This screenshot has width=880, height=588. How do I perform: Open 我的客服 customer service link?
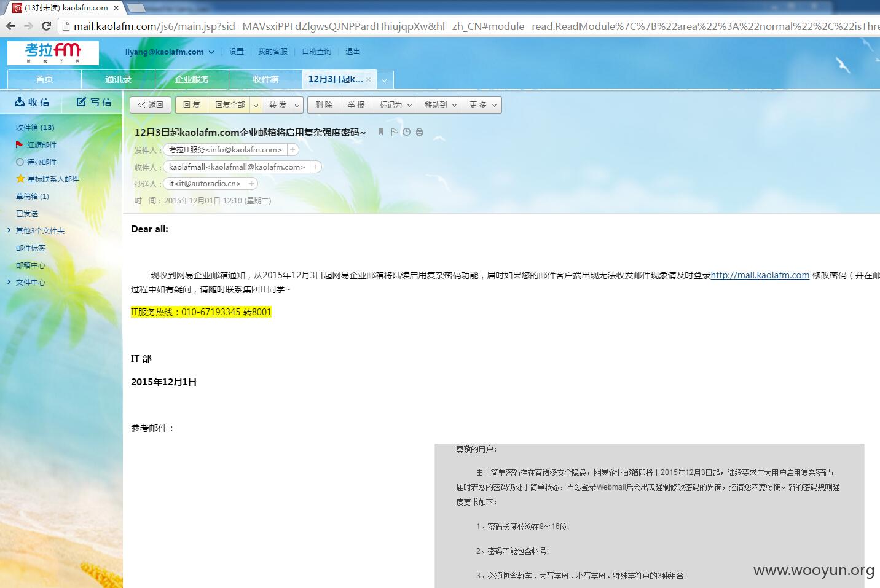273,52
